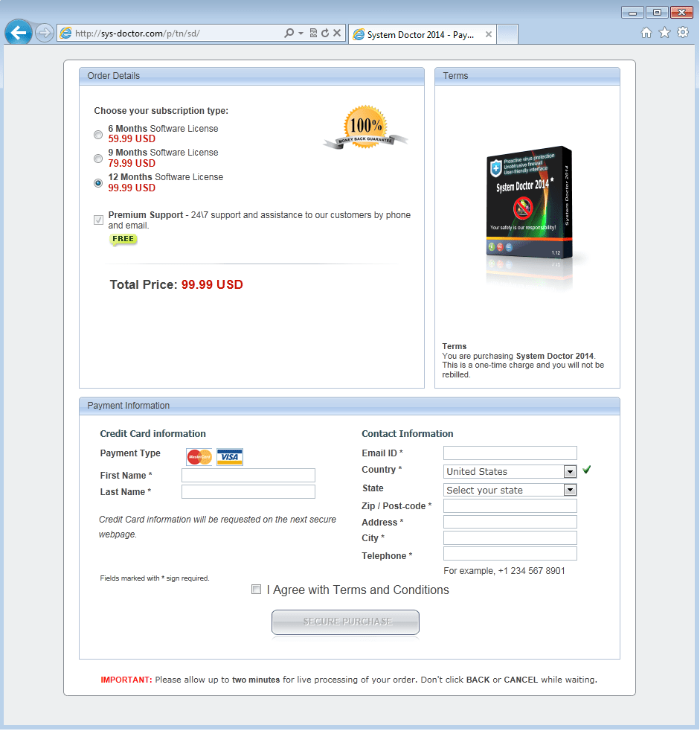Select the 12 Months Software License option
Screen dimensions: 700x731
coord(97,183)
